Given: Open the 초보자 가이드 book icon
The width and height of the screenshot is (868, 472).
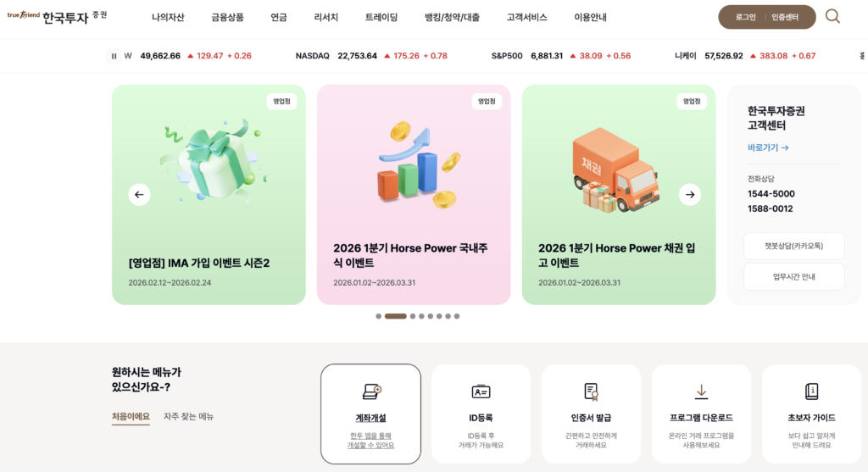Looking at the screenshot, I should pos(811,391).
